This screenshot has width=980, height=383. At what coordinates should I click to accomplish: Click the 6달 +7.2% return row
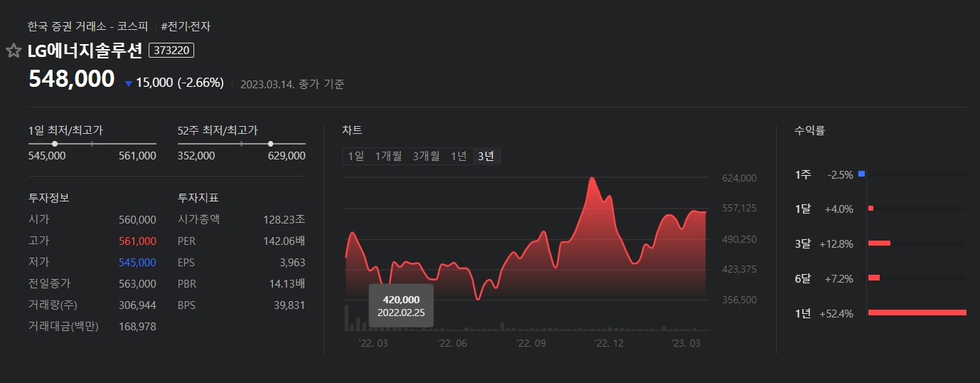880,278
